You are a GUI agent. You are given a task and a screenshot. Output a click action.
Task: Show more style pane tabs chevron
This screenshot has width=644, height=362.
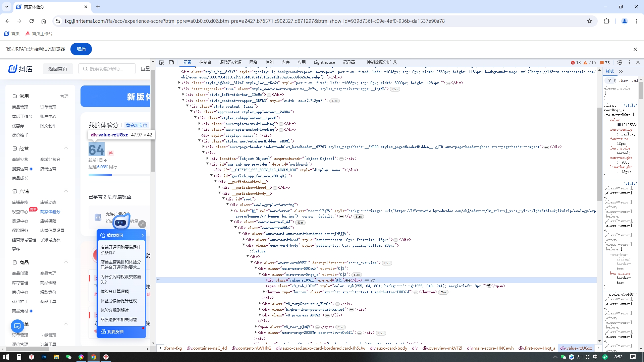click(x=621, y=71)
